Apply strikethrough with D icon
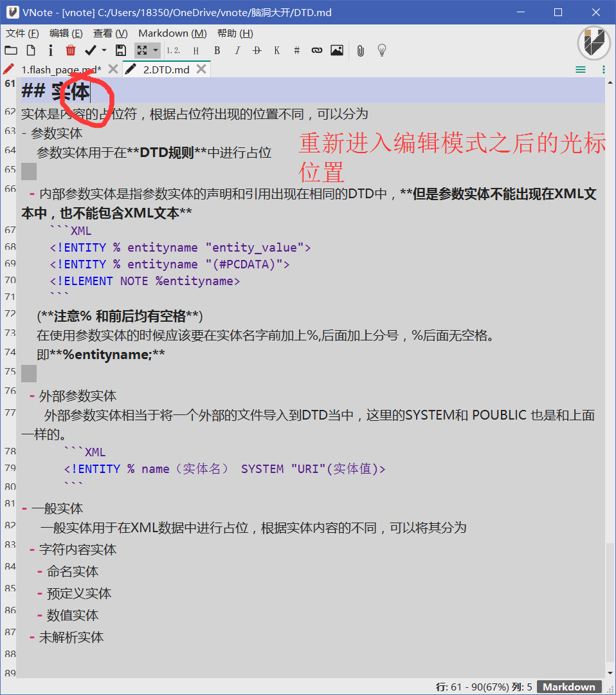The image size is (616, 695). 257,51
